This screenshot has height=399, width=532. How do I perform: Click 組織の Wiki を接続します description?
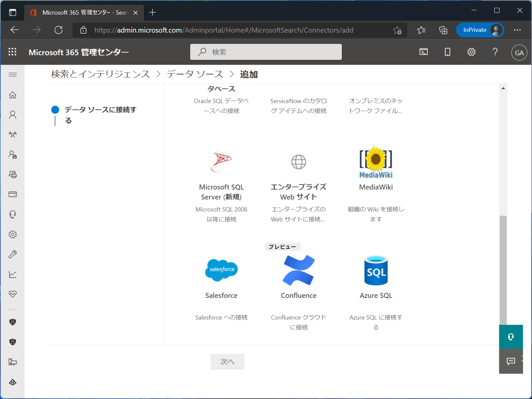point(376,214)
